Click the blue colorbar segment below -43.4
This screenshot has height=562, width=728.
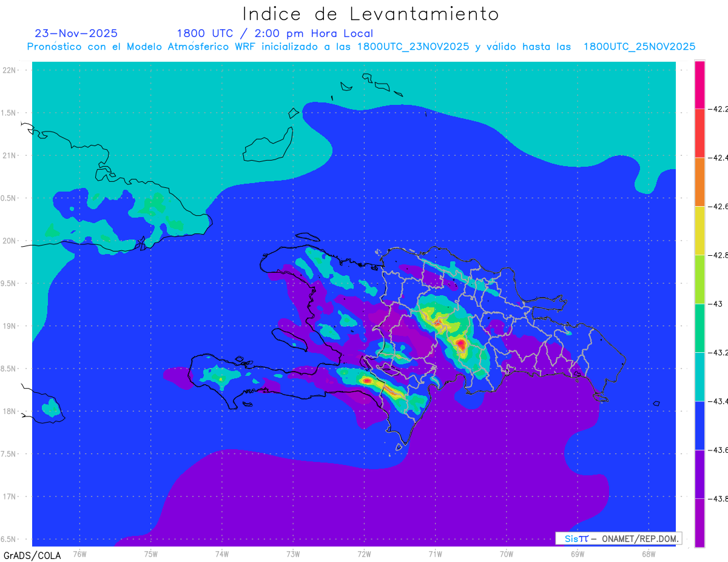(699, 426)
